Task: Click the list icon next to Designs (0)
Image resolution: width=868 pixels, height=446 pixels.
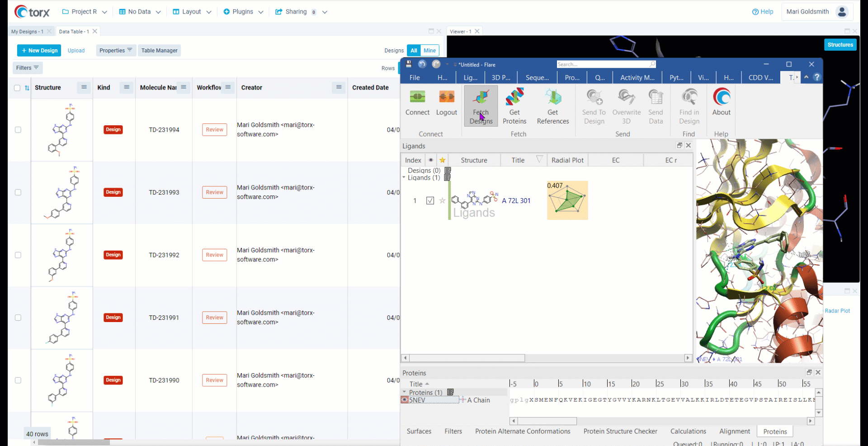Action: pos(448,171)
